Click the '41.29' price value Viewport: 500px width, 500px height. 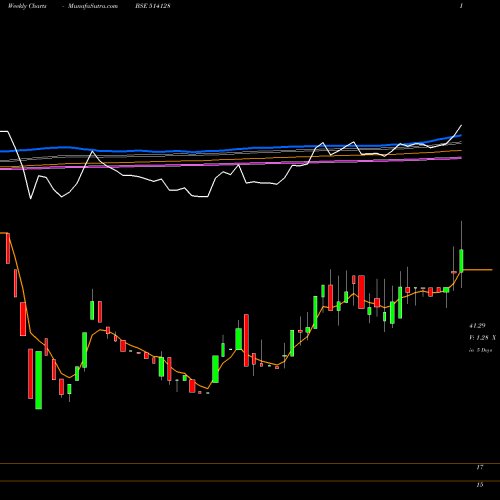coord(477,325)
